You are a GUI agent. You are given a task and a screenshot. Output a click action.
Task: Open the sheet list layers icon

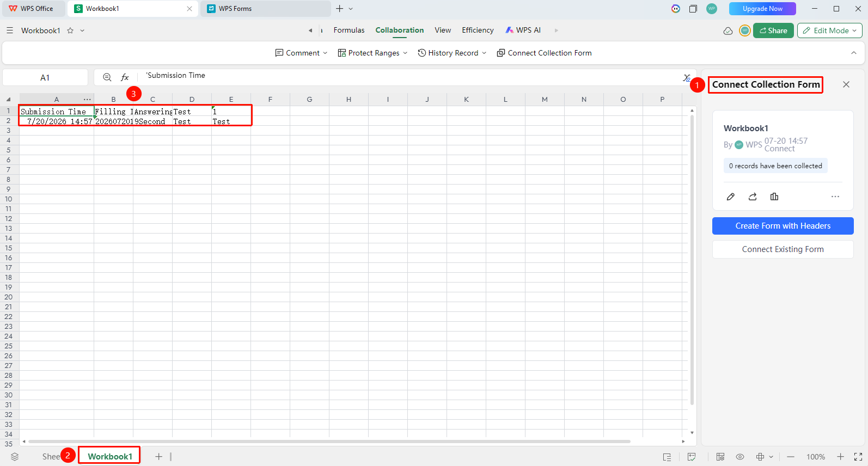pos(15,457)
